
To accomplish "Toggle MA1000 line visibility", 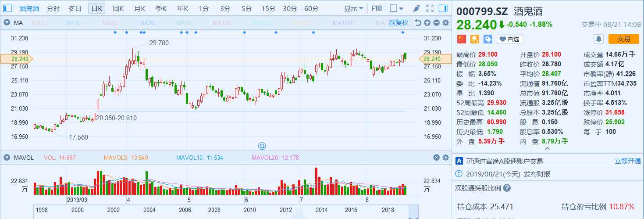I will pos(343,23).
